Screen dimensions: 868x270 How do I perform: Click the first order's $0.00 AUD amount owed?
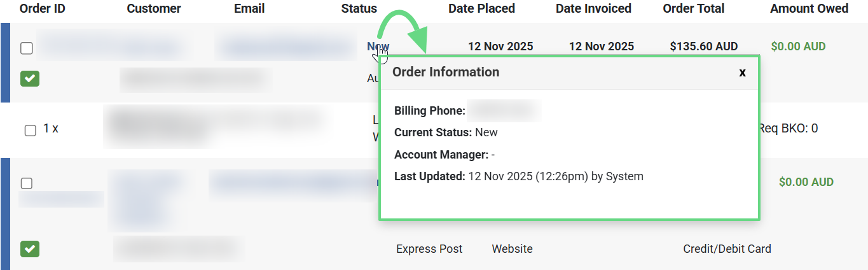tap(798, 46)
